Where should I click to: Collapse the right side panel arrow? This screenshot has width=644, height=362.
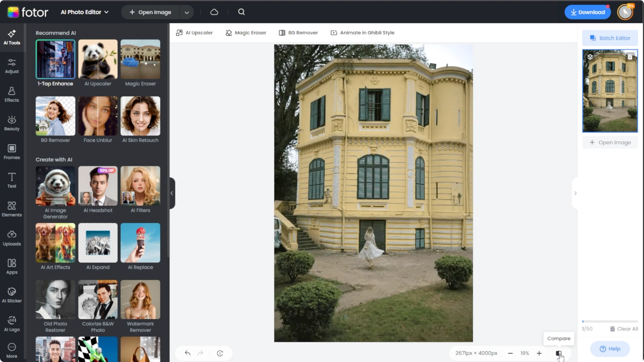(575, 193)
